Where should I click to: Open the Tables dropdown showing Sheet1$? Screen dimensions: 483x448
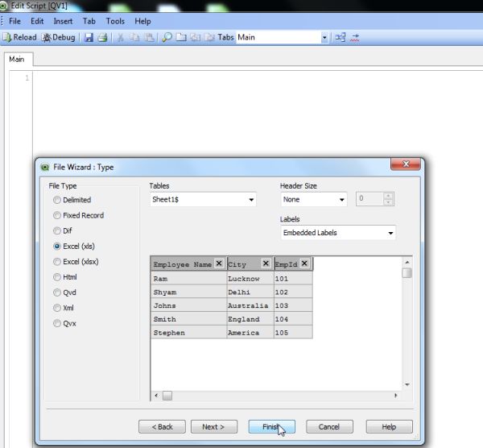pos(203,200)
